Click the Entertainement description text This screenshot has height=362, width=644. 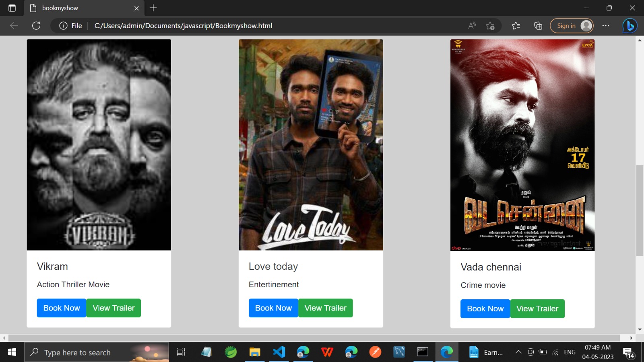click(x=274, y=285)
